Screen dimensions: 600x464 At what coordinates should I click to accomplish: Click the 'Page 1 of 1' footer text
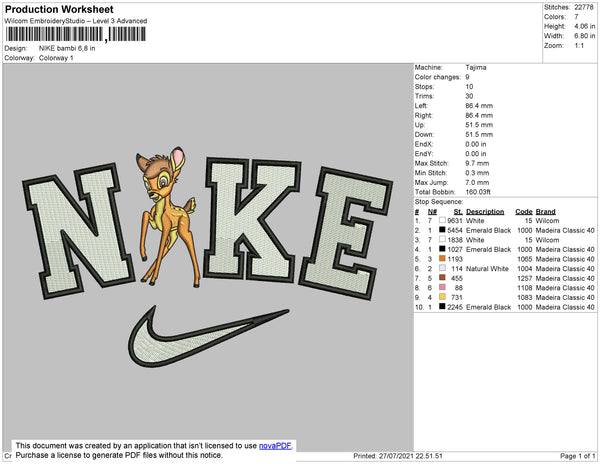pyautogui.click(x=577, y=456)
